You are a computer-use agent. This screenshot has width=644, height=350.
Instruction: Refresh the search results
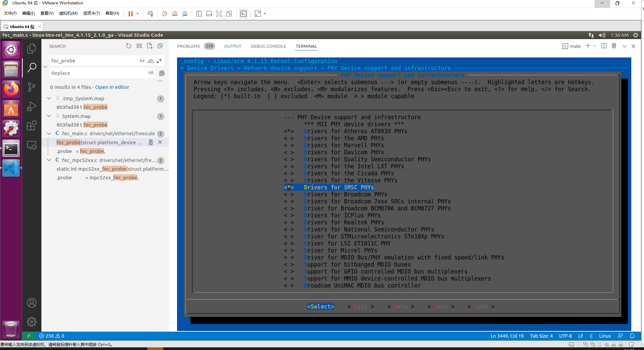click(x=129, y=46)
